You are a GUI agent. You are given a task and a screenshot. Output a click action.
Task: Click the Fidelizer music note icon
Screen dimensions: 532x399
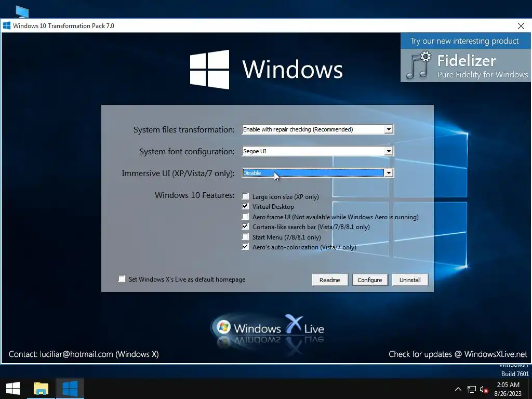[419, 65]
